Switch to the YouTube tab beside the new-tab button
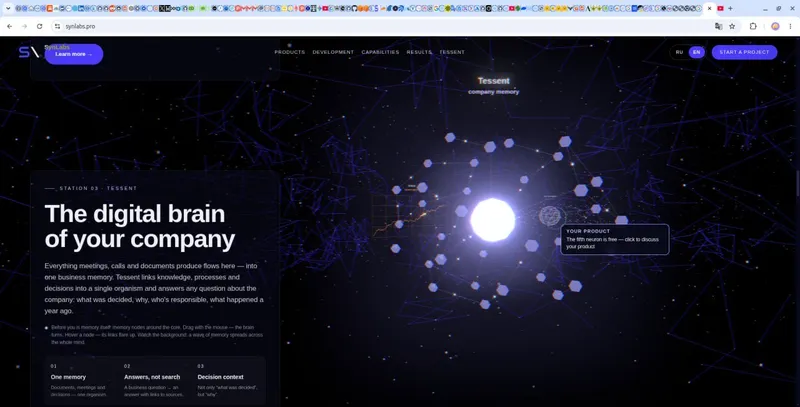This screenshot has width=800, height=407. (720, 8)
